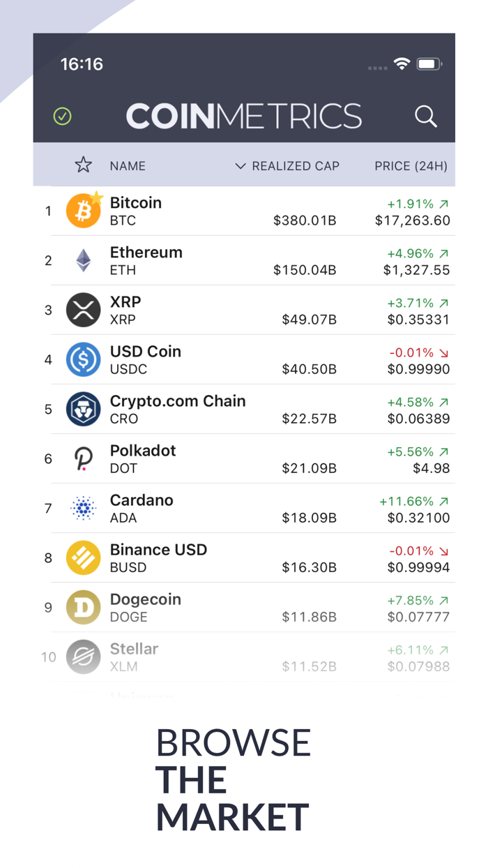Select the XRP logo icon

pyautogui.click(x=83, y=310)
